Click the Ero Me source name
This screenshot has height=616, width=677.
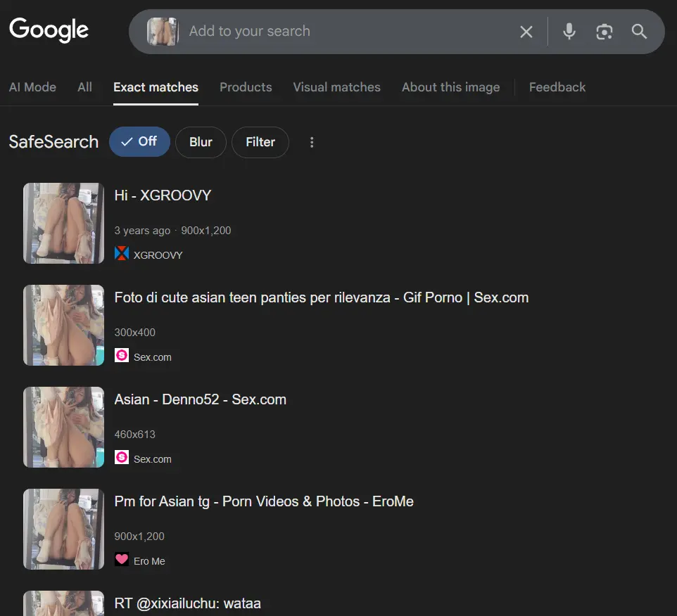(149, 560)
